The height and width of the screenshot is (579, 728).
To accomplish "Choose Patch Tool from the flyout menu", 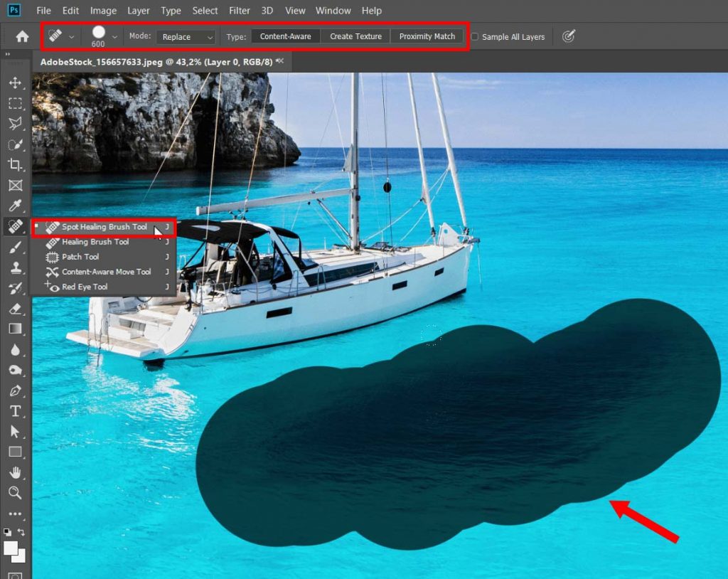I will coord(81,257).
